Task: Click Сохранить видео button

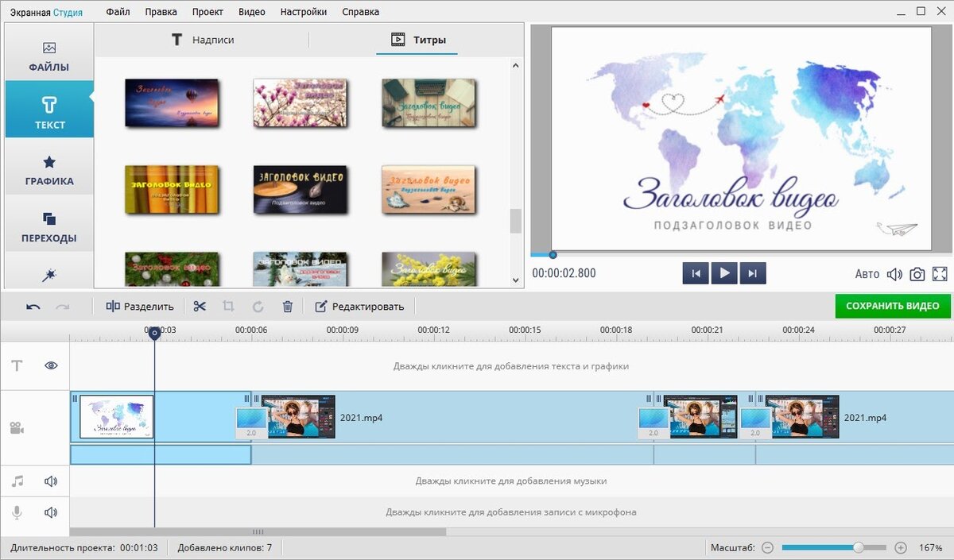Action: point(893,306)
